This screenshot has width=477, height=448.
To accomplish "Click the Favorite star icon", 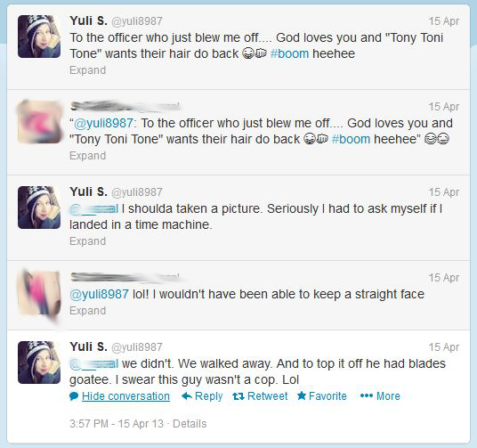I will (302, 395).
